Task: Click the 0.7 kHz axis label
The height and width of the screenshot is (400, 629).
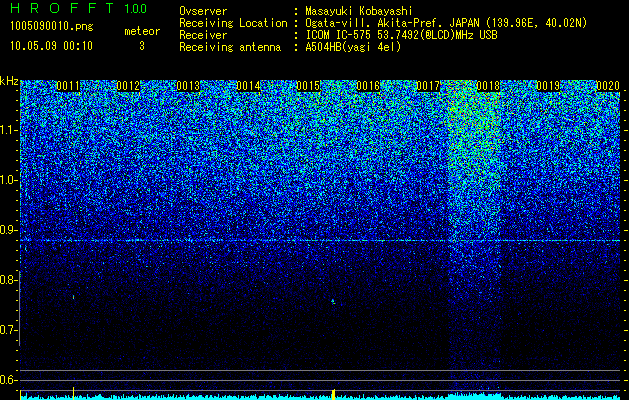Action: [9, 330]
